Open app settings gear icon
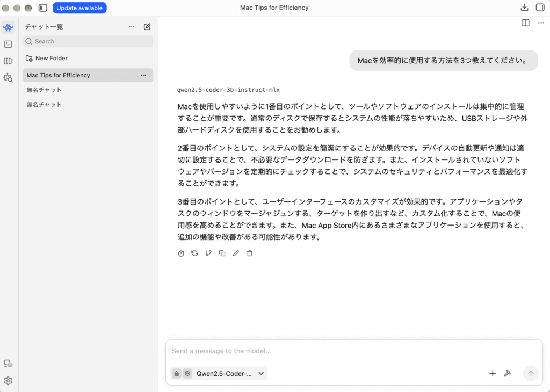 pyautogui.click(x=8, y=381)
